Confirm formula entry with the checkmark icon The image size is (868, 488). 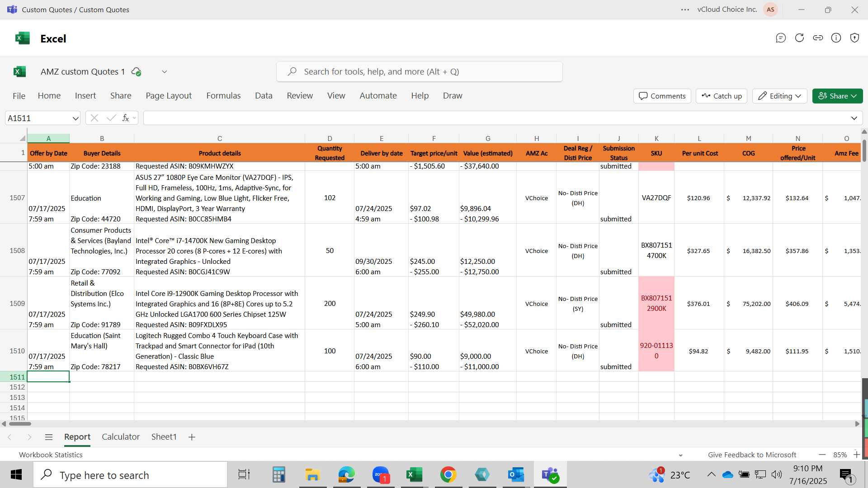coord(111,118)
